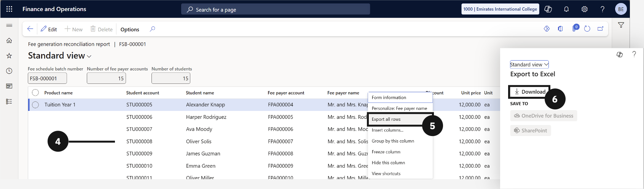Image resolution: width=644 pixels, height=189 pixels.
Task: Go to Home in sidebar
Action: (x=9, y=40)
